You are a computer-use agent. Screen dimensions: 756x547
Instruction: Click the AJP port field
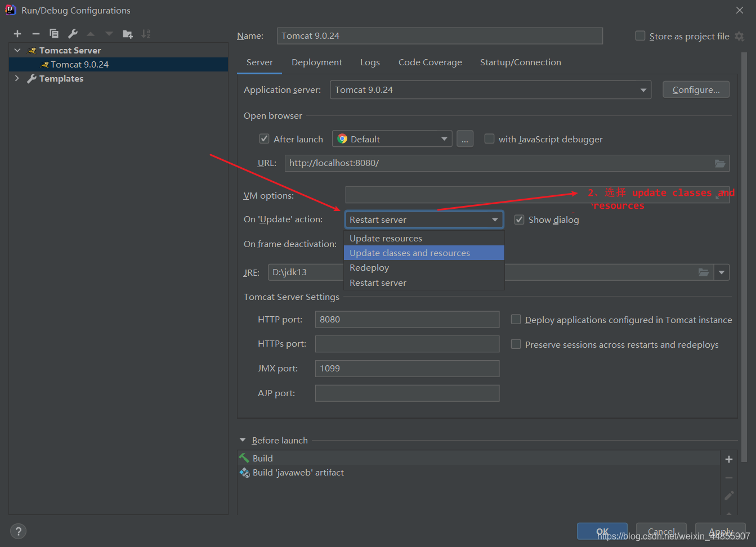click(x=407, y=393)
